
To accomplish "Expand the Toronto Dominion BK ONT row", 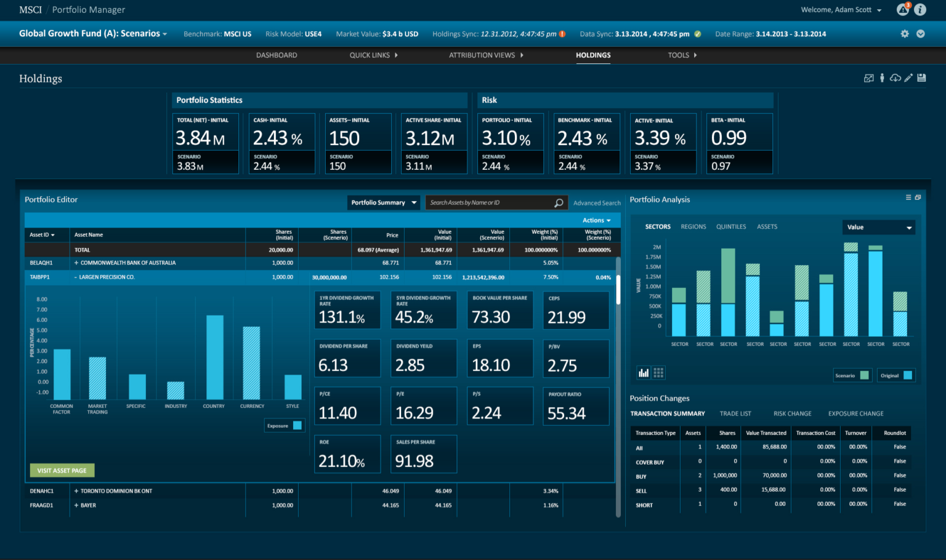I will pyautogui.click(x=76, y=491).
